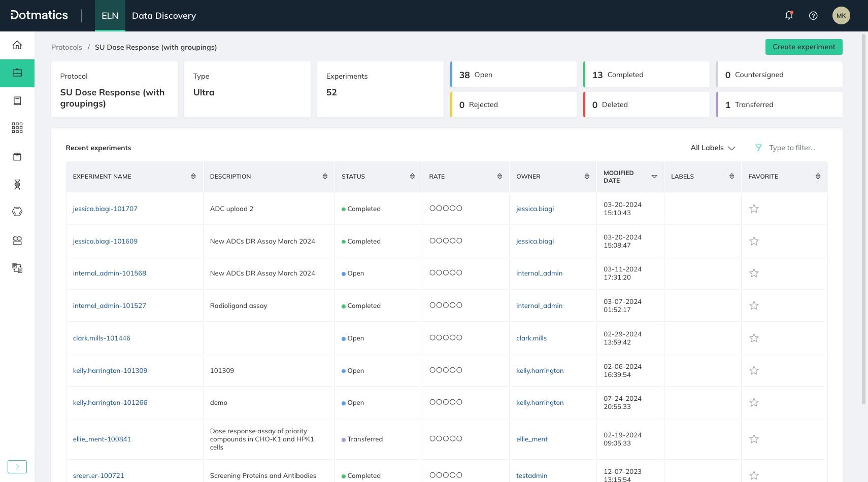
Task: Sort by Experiment Name column
Action: [x=193, y=177]
